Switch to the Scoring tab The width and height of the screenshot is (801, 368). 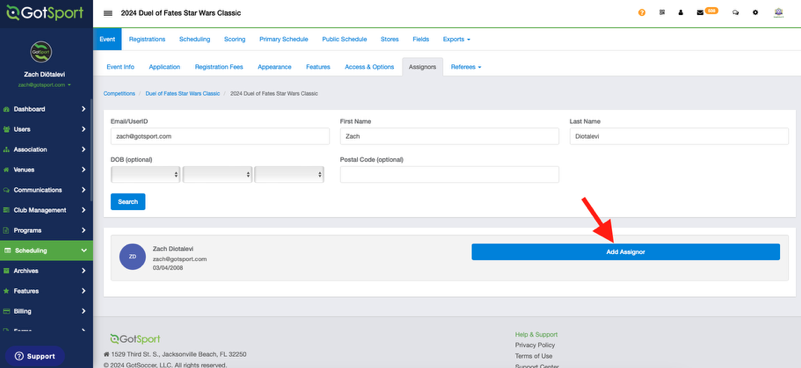234,39
